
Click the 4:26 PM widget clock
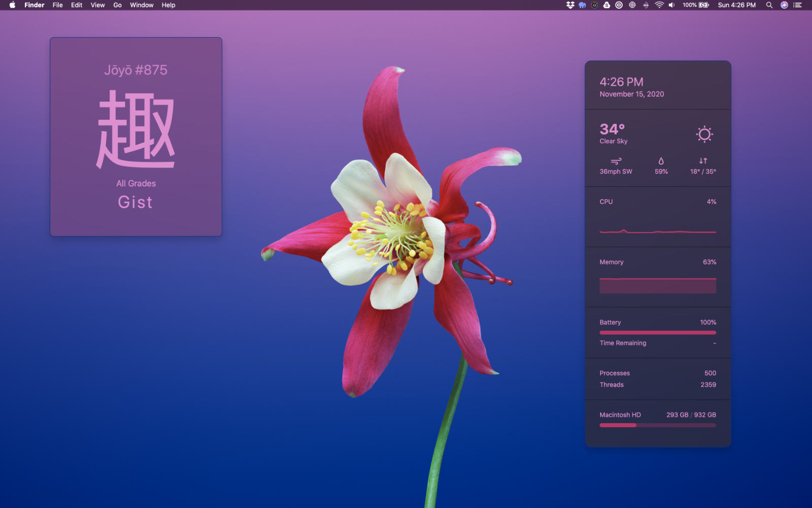click(x=621, y=82)
